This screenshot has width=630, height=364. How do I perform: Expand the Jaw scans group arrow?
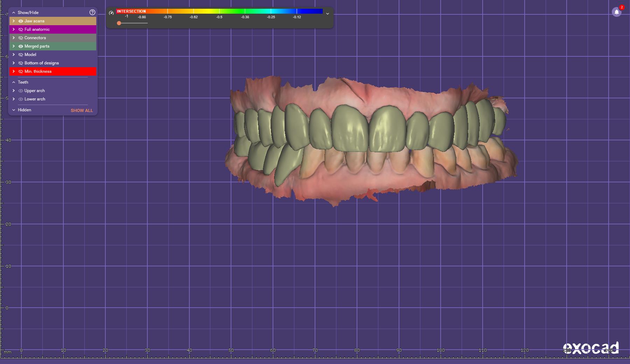14,21
